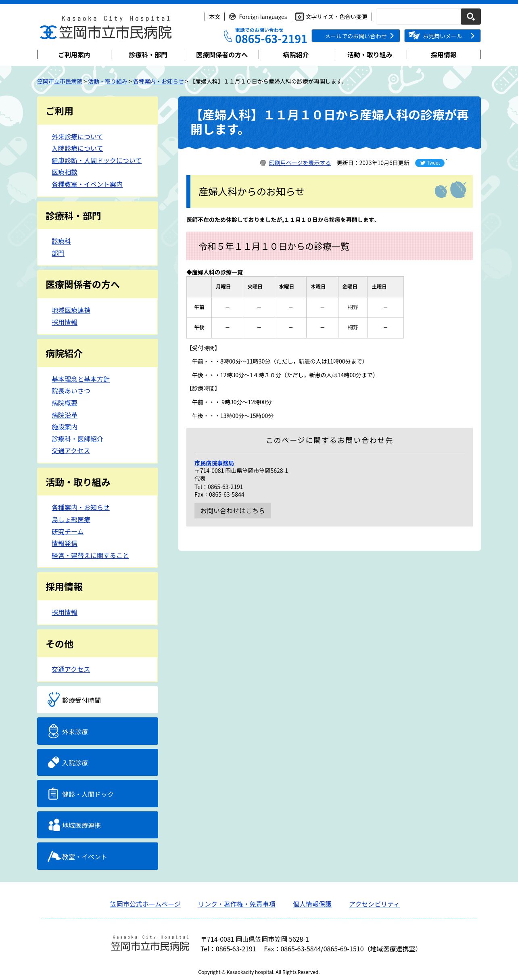Viewport: 518px width, 980px height.
Task: Click the text size settings icon
Action: point(299,17)
